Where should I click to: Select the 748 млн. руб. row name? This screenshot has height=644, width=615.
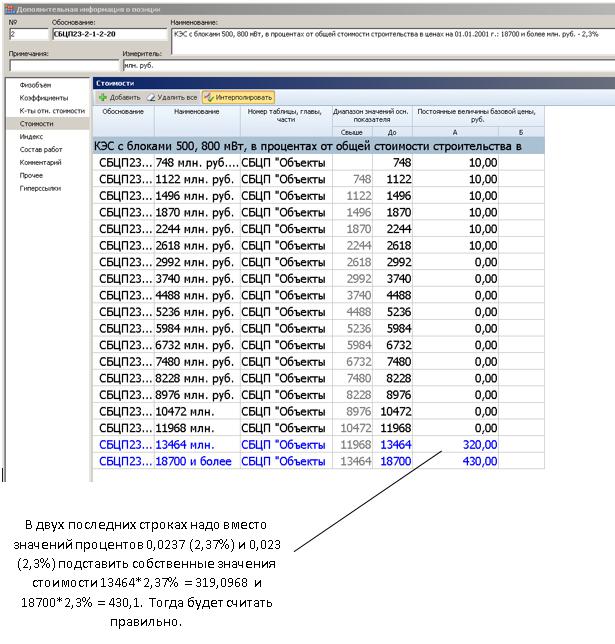tap(197, 163)
